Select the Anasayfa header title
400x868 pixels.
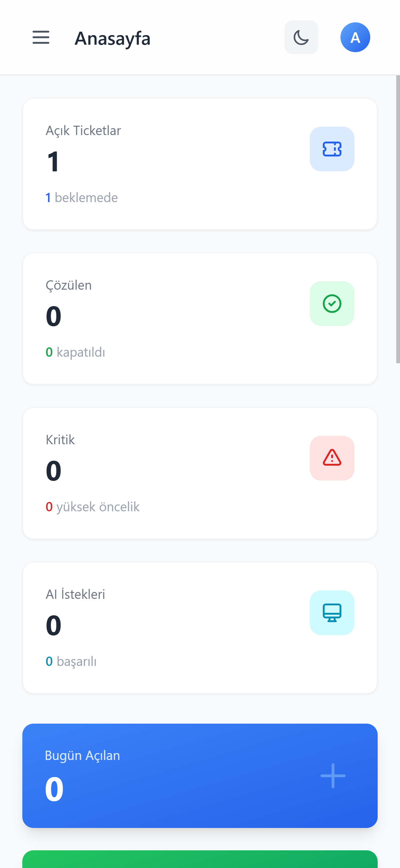(x=113, y=38)
